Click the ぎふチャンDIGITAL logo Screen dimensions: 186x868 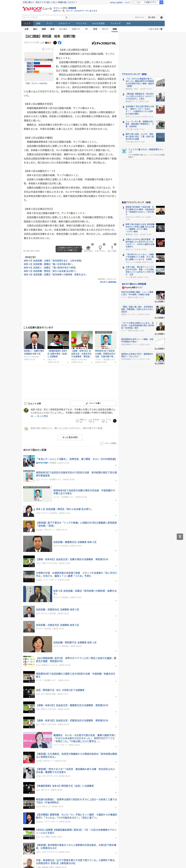[x=104, y=43]
